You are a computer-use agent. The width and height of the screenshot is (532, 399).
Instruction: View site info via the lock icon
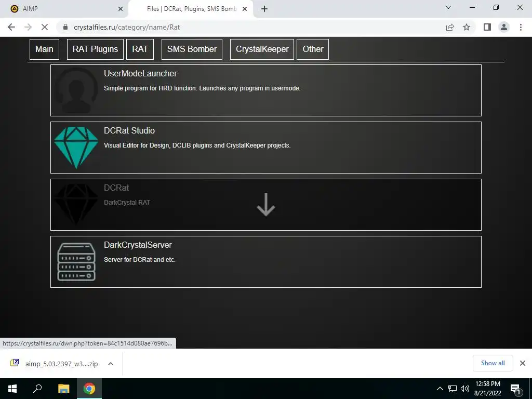[x=65, y=27]
